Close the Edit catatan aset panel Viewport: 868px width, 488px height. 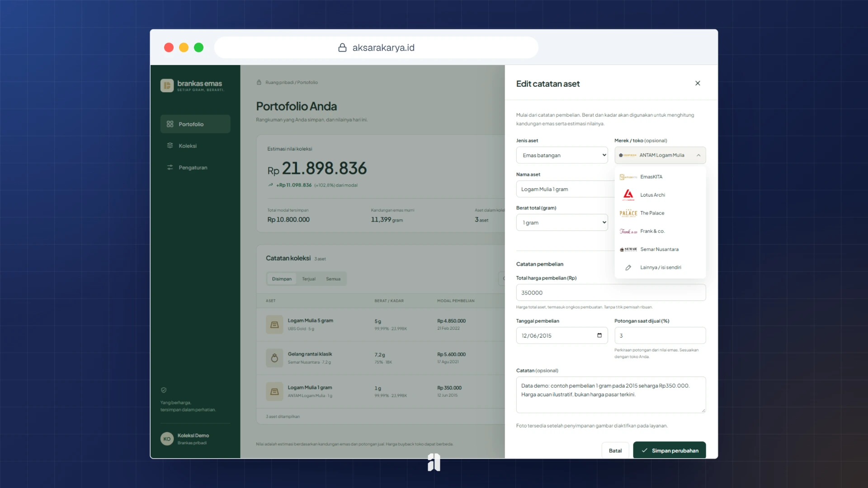click(698, 83)
